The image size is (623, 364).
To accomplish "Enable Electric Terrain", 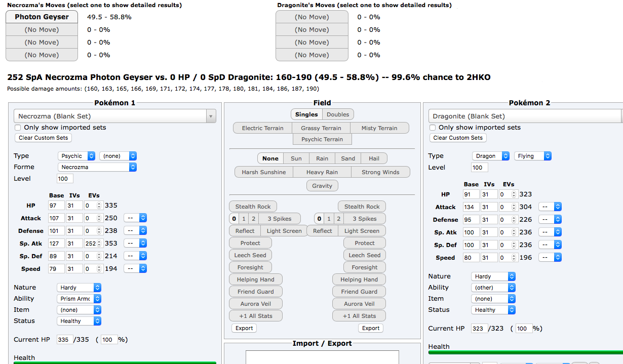I will [x=262, y=128].
